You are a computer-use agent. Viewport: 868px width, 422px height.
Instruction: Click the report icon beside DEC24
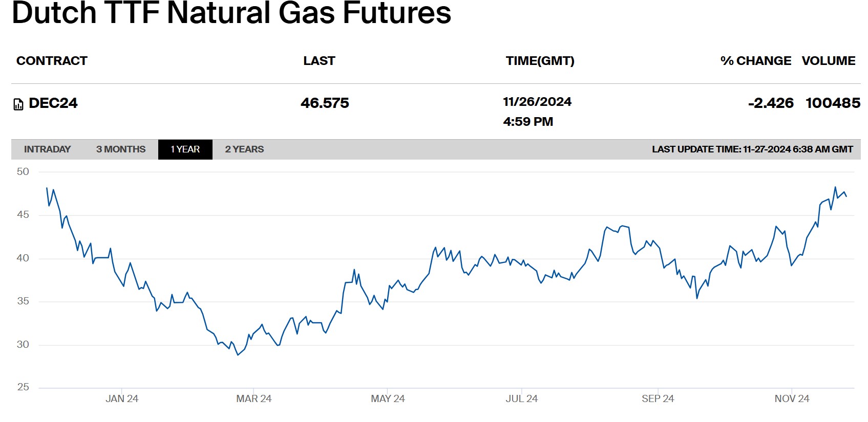[18, 104]
